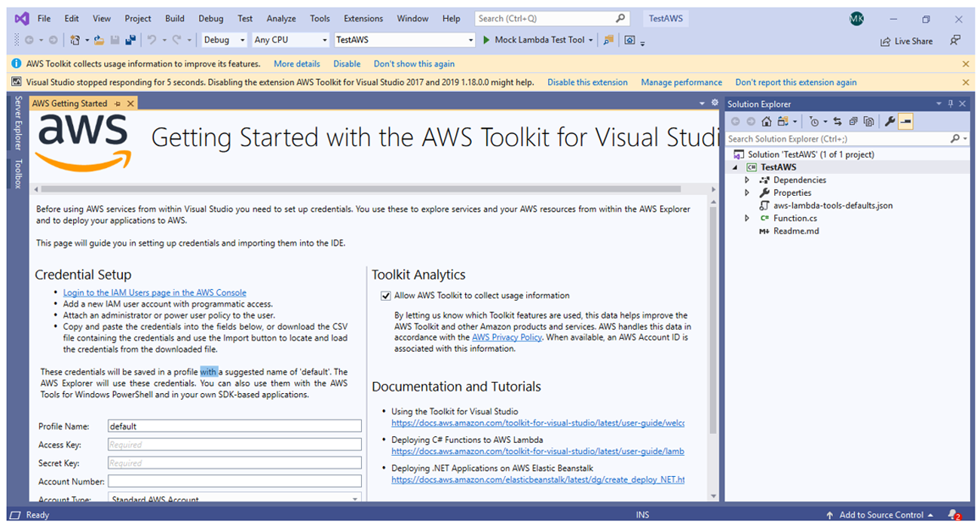Click the Access Key input field

point(234,444)
